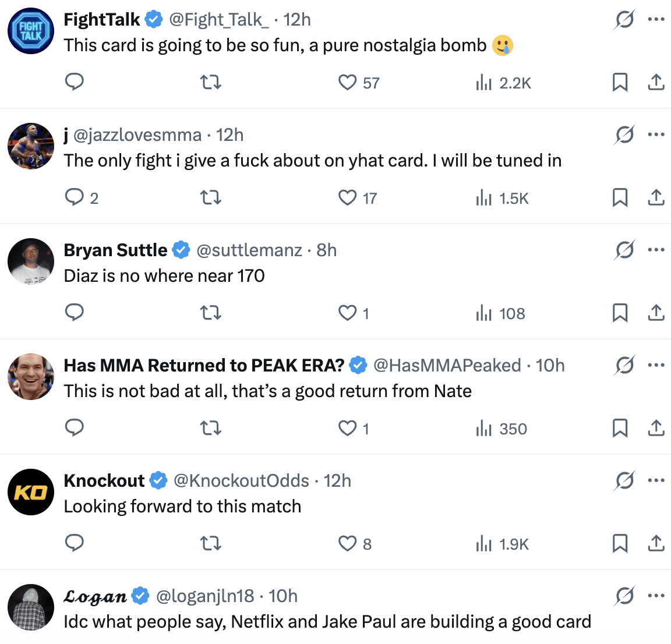The width and height of the screenshot is (671, 644).
Task: Reply to the HasMMAPeaked tweet
Action: click(74, 429)
